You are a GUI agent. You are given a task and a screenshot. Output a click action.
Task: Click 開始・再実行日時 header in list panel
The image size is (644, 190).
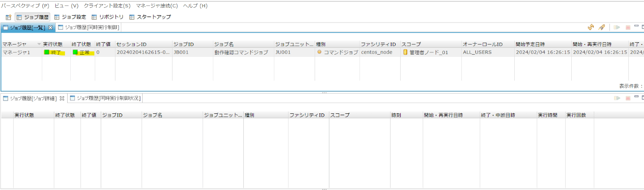pos(600,45)
